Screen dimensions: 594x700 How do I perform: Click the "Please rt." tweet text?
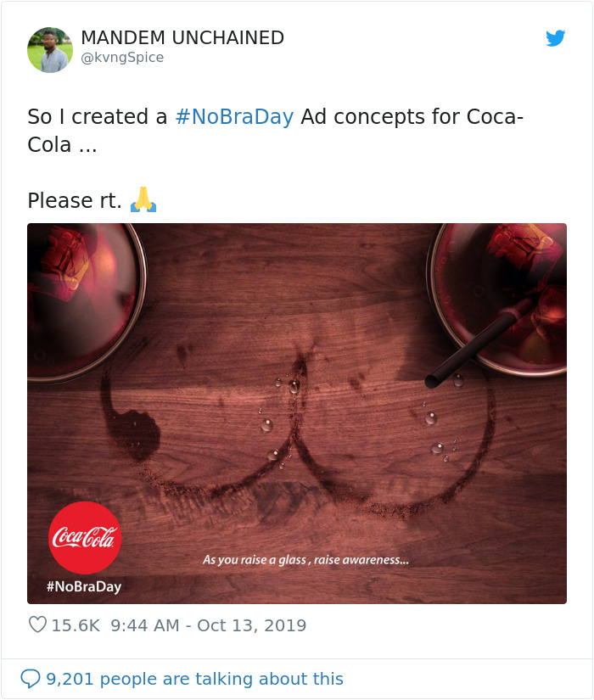pos(75,201)
